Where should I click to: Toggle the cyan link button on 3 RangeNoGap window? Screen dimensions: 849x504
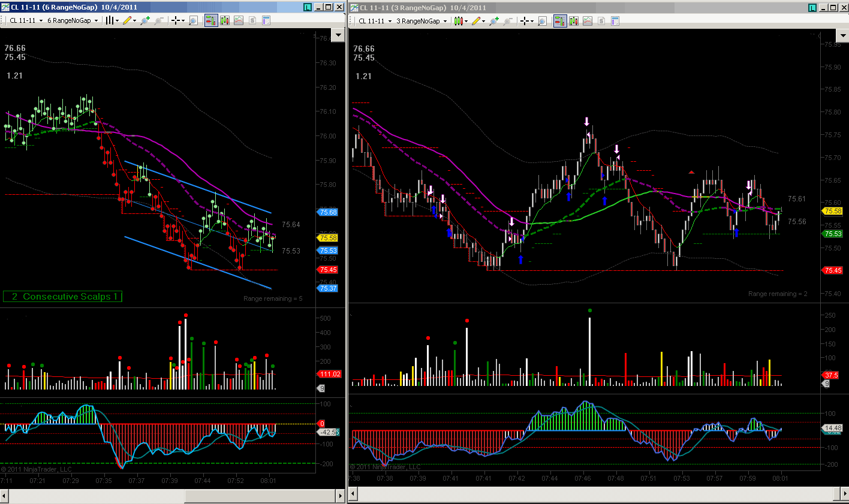[812, 8]
